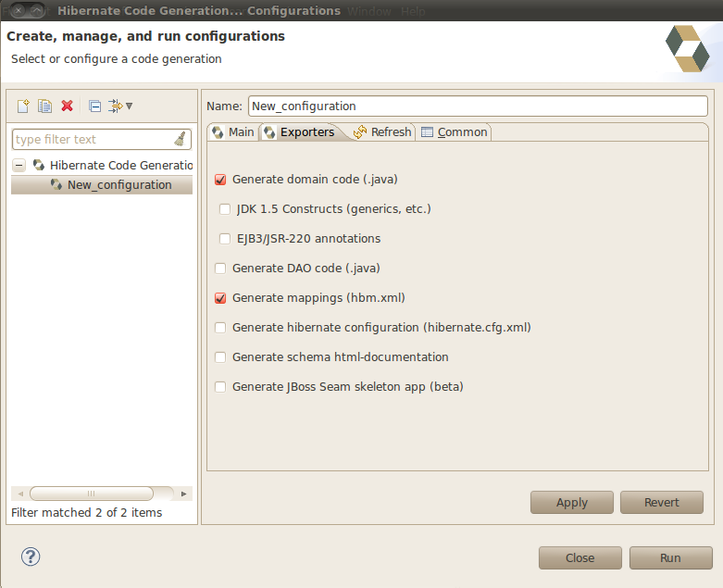This screenshot has height=588, width=723.
Task: Click the window close button in title bar
Action: 19,10
